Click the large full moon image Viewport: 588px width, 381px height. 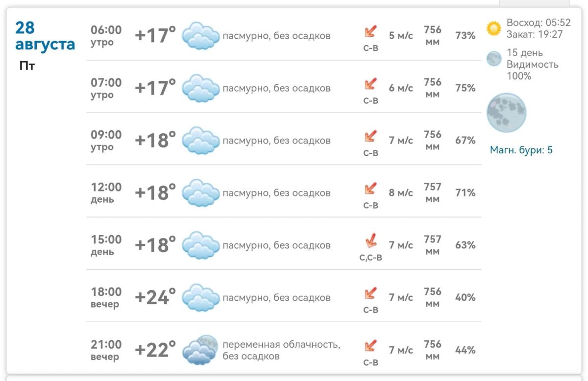point(506,113)
